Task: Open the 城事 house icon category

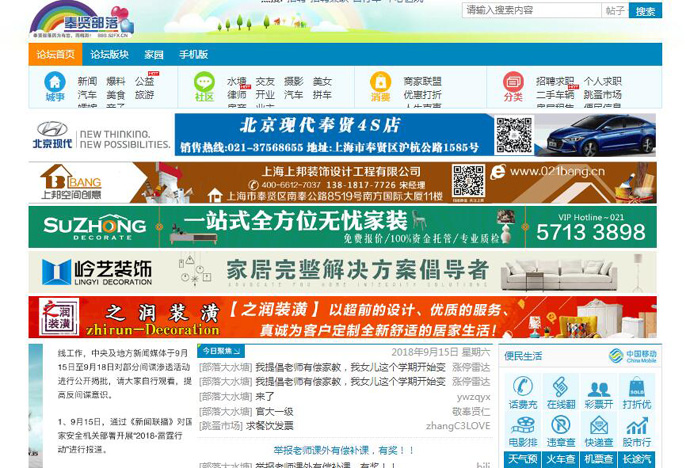Action: pyautogui.click(x=55, y=86)
